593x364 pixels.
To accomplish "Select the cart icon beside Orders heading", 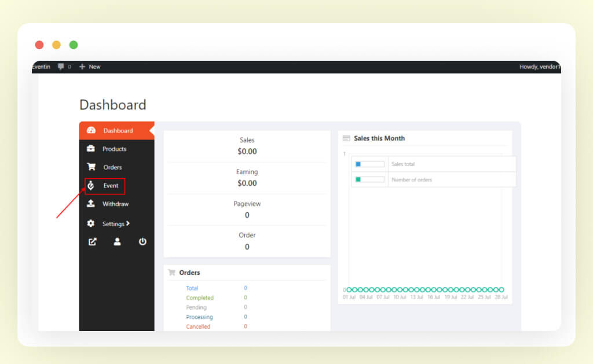I will tap(171, 273).
